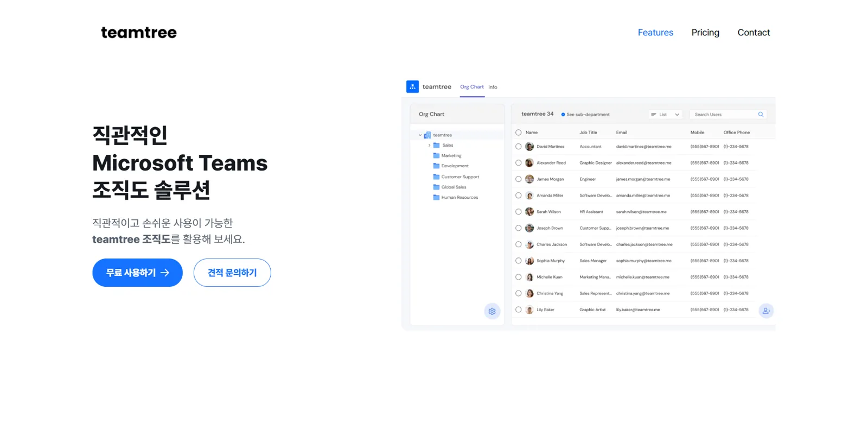Click Lily Baker's avatar
The height and width of the screenshot is (435, 868).
529,310
